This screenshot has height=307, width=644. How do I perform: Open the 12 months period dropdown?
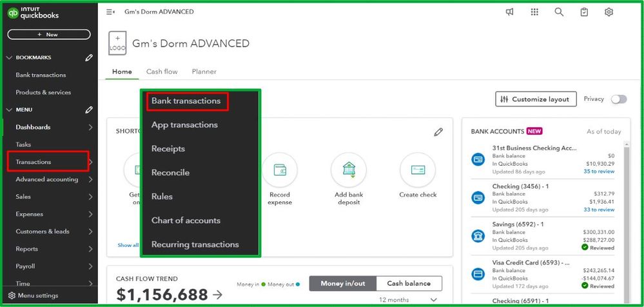click(x=408, y=300)
